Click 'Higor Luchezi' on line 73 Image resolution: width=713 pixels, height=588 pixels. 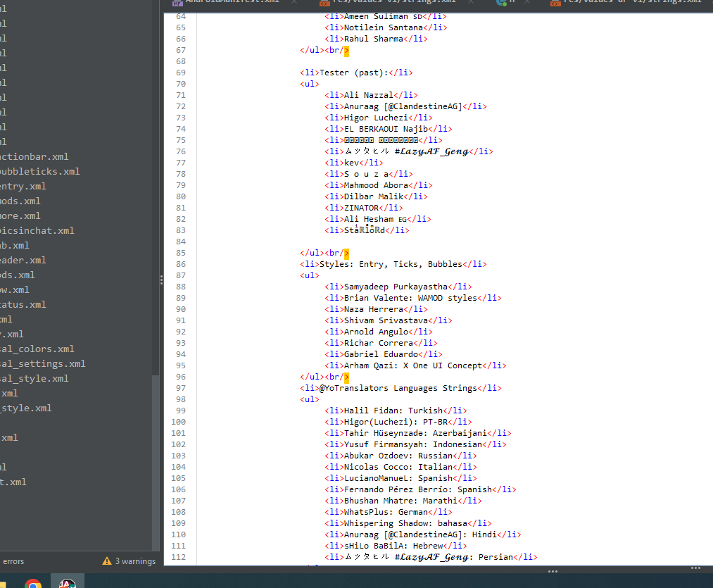pos(376,118)
